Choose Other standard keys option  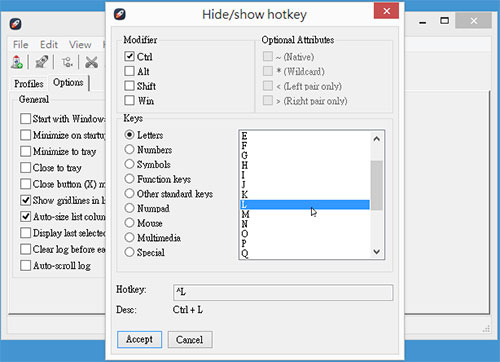(x=129, y=193)
